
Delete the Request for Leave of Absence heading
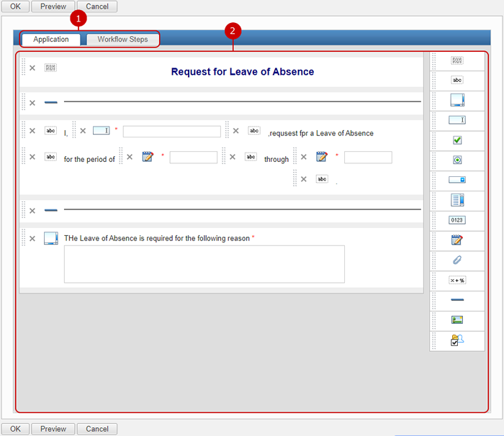tap(32, 68)
